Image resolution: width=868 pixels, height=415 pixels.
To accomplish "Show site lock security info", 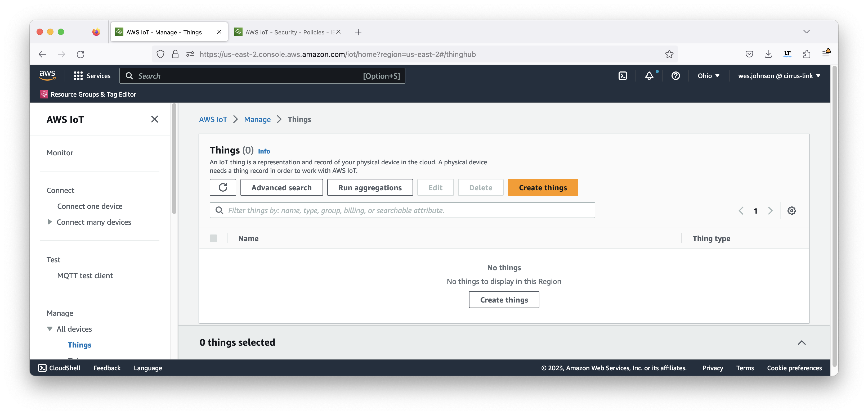I will point(175,54).
